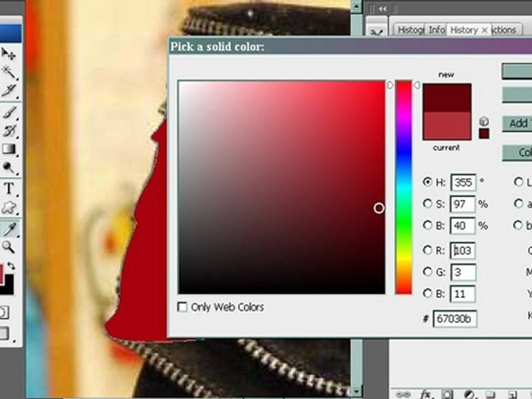Click the H value field showing 355
The image size is (532, 399).
pyautogui.click(x=463, y=182)
